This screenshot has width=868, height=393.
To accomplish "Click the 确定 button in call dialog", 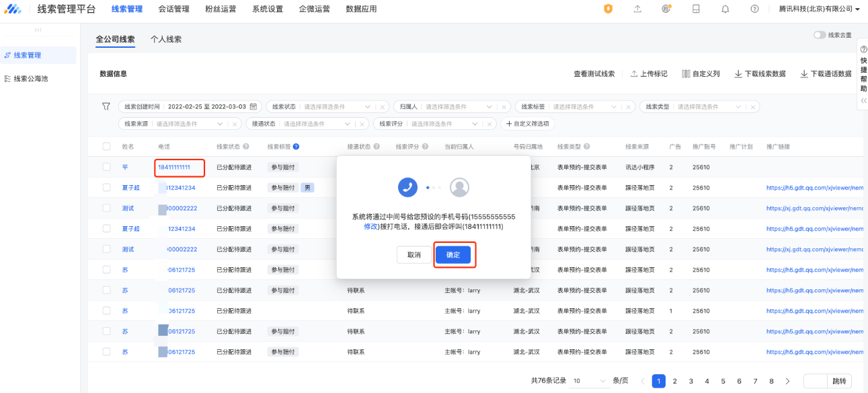I will 453,255.
